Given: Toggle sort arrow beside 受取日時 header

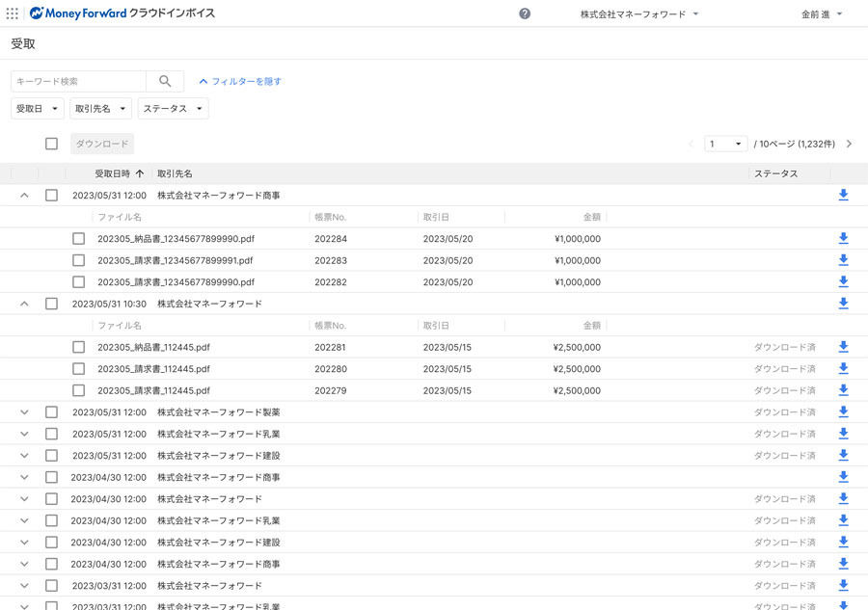Looking at the screenshot, I should [x=140, y=173].
